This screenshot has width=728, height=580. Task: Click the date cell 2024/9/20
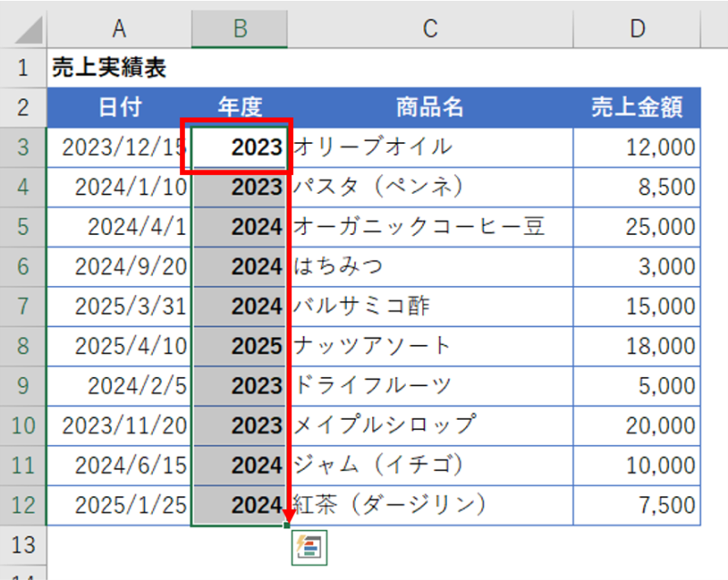click(x=119, y=267)
